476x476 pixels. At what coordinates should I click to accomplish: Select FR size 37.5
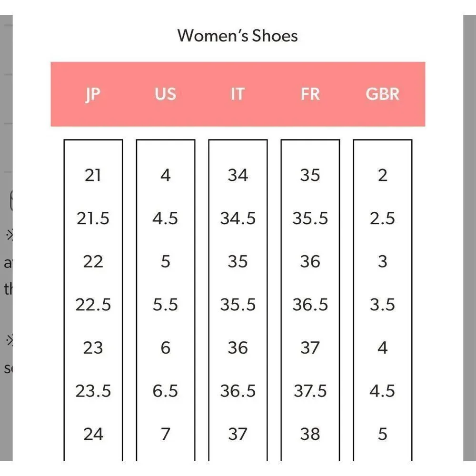310,391
